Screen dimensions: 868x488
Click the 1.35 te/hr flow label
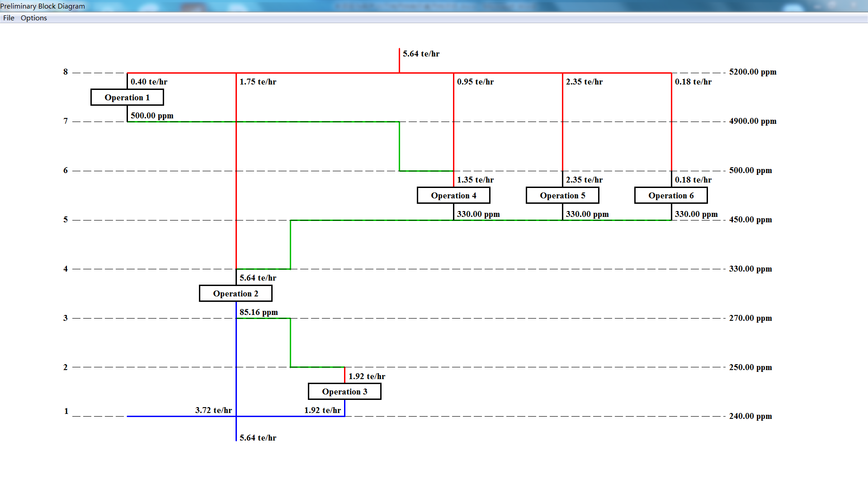point(475,180)
